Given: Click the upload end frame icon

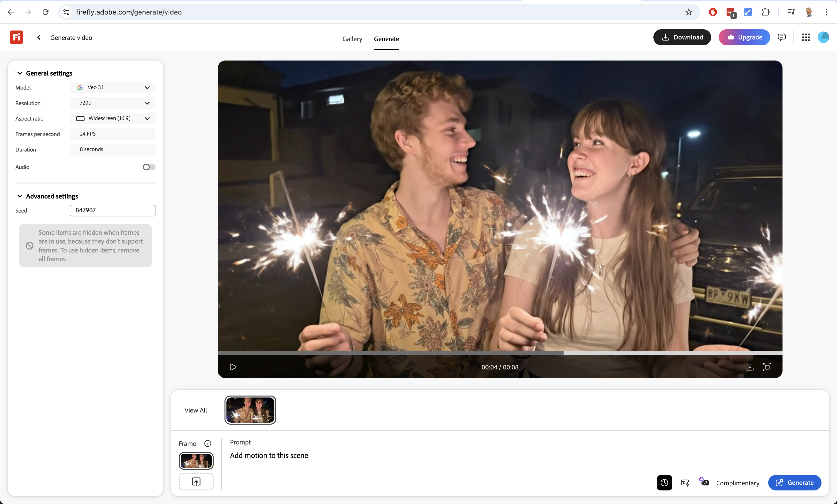Looking at the screenshot, I should click(196, 481).
